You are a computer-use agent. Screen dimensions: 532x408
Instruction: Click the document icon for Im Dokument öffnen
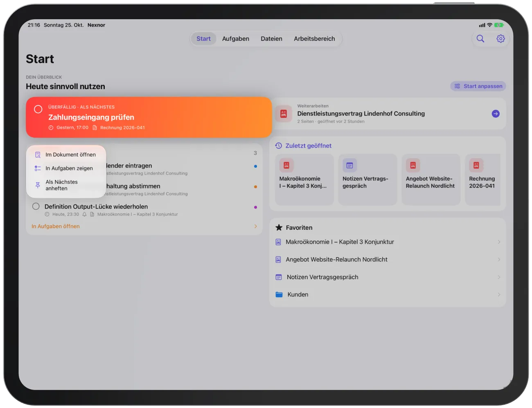tap(38, 155)
